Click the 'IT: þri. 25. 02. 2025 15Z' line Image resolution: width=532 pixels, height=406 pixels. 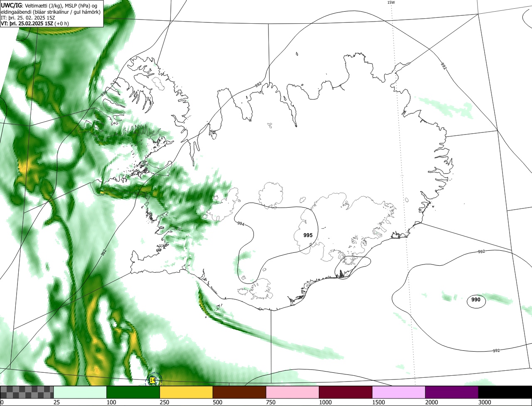pos(27,18)
